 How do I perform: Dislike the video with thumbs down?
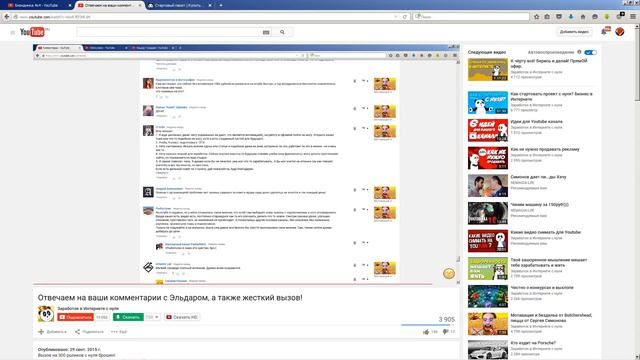[x=445, y=332]
